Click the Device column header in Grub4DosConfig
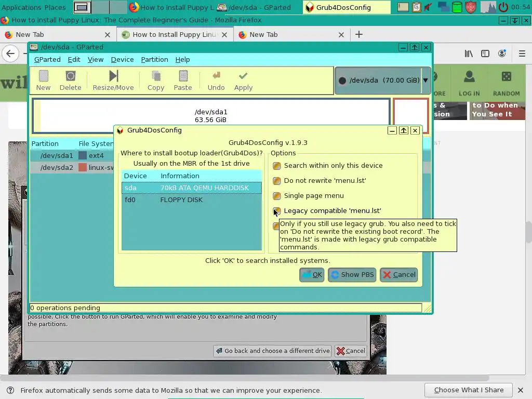This screenshot has width=532, height=399. pos(136,176)
